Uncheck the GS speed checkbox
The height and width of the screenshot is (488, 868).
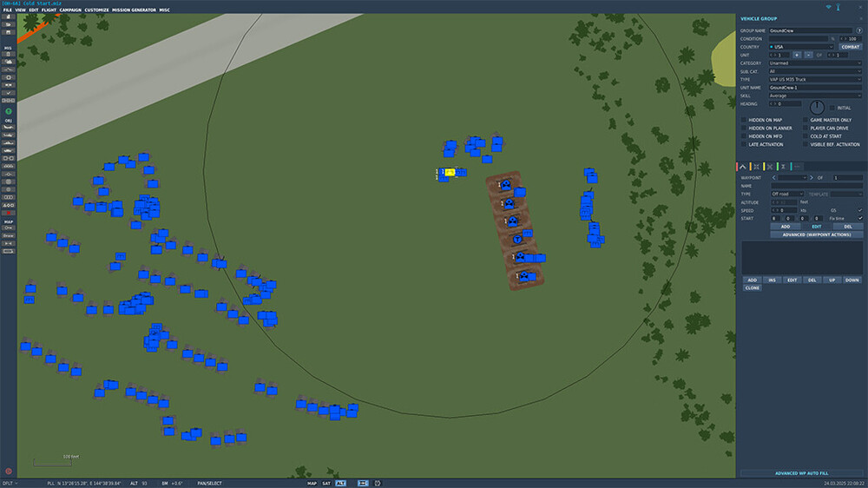tap(859, 210)
